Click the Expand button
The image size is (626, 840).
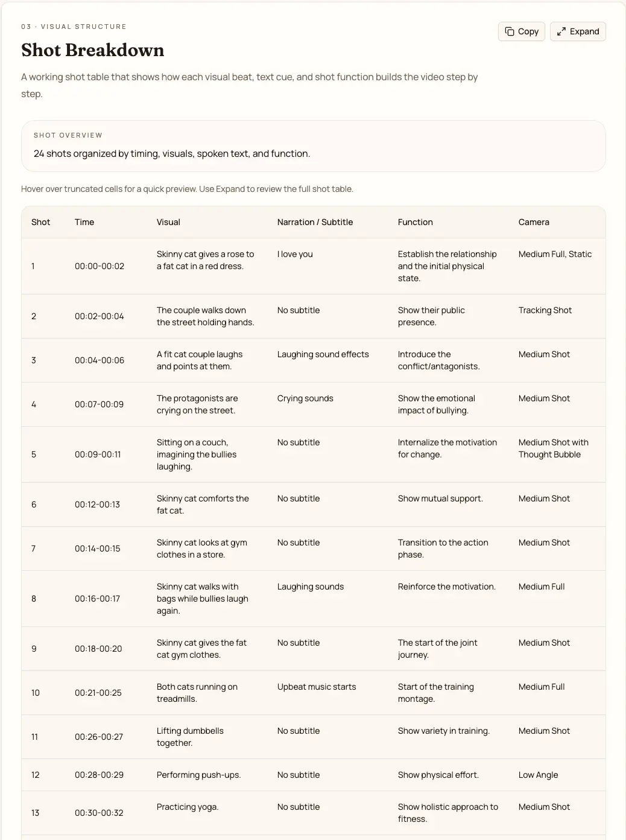coord(578,31)
